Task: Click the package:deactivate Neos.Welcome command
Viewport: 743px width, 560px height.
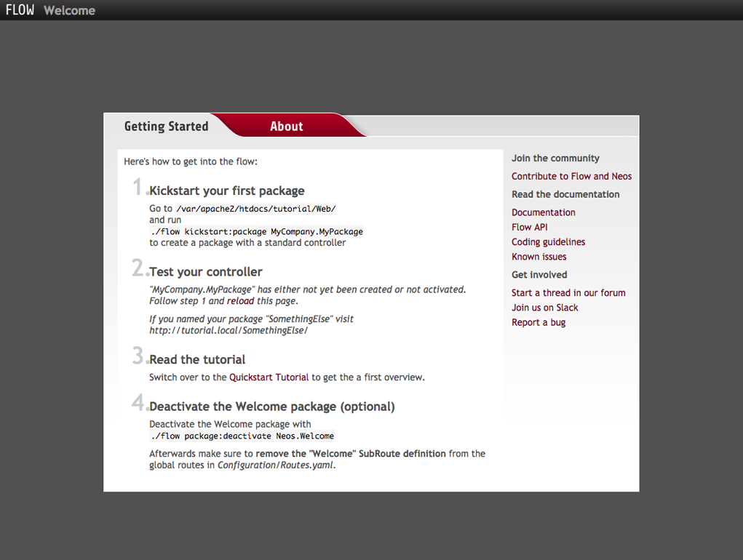Action: point(242,436)
